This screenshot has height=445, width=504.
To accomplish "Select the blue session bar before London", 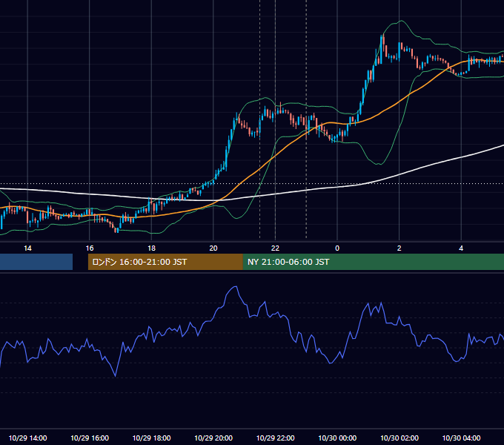I will 36,262.
